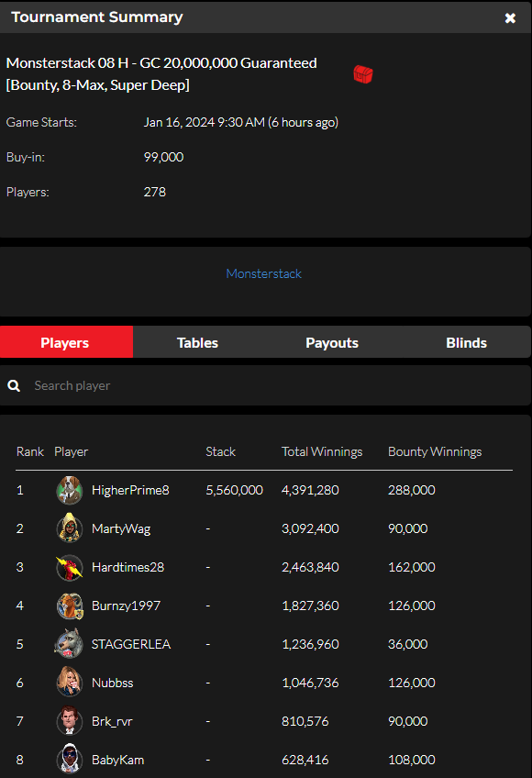Click bounty winnings 108,000

412,760
